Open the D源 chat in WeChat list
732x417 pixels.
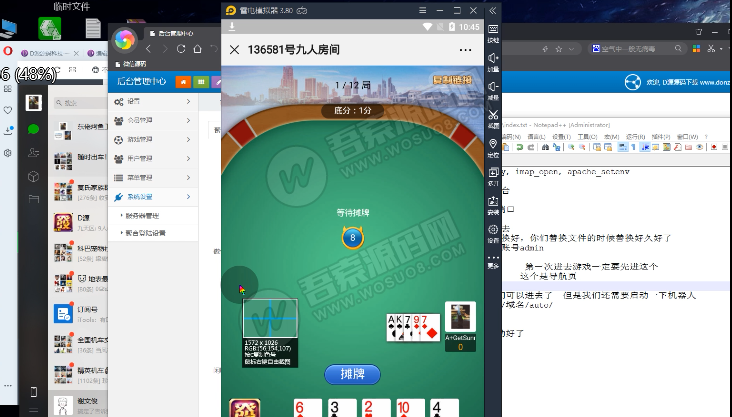click(80, 223)
